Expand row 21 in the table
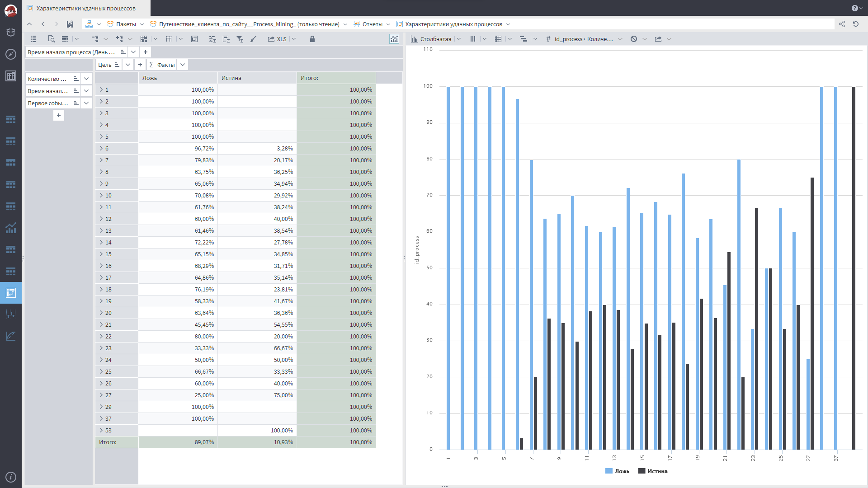The image size is (868, 488). pyautogui.click(x=101, y=324)
